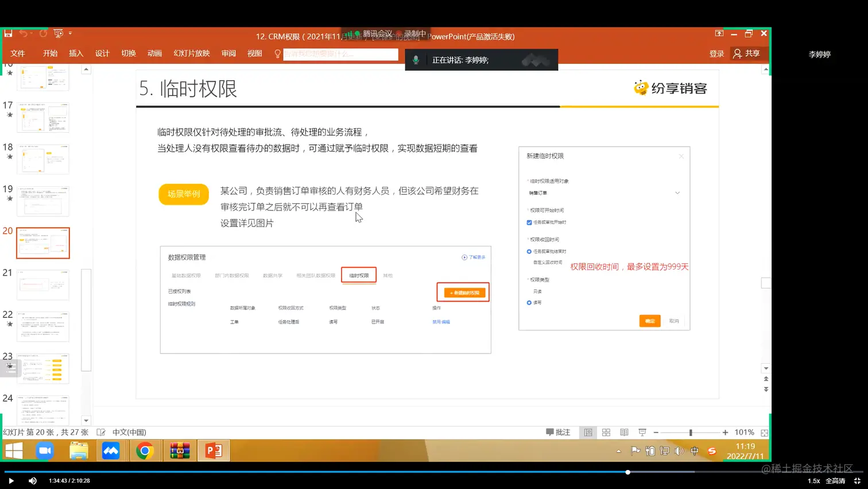
Task: Play animation star icon for slide 22
Action: [10, 324]
